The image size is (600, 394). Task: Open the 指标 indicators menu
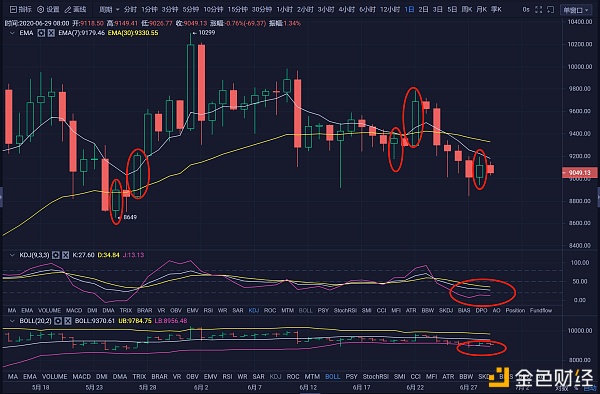click(x=21, y=9)
